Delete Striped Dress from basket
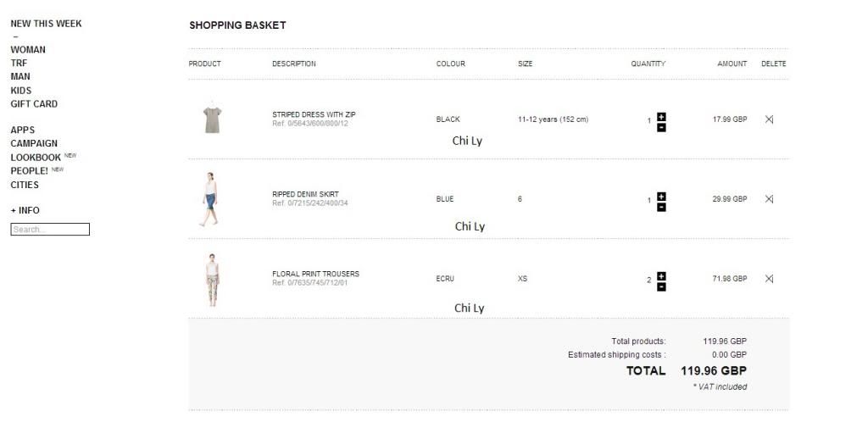 click(x=769, y=119)
